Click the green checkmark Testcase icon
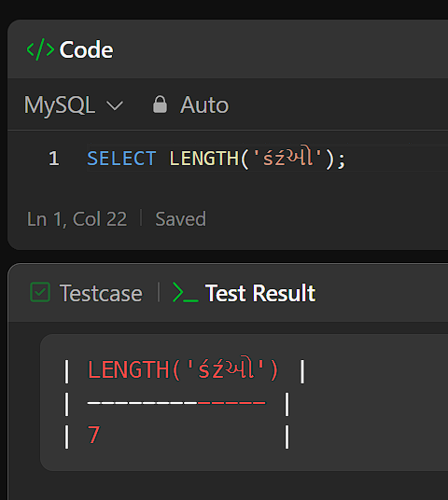Viewport: 448px width, 500px height. (x=40, y=292)
